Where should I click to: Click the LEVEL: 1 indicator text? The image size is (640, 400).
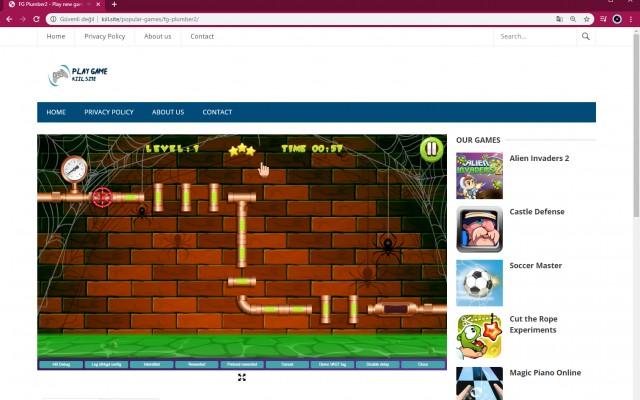[x=173, y=149]
